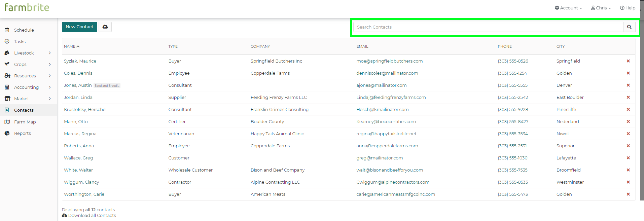Click the magnifying glass search button
The height and width of the screenshot is (221, 644).
629,27
